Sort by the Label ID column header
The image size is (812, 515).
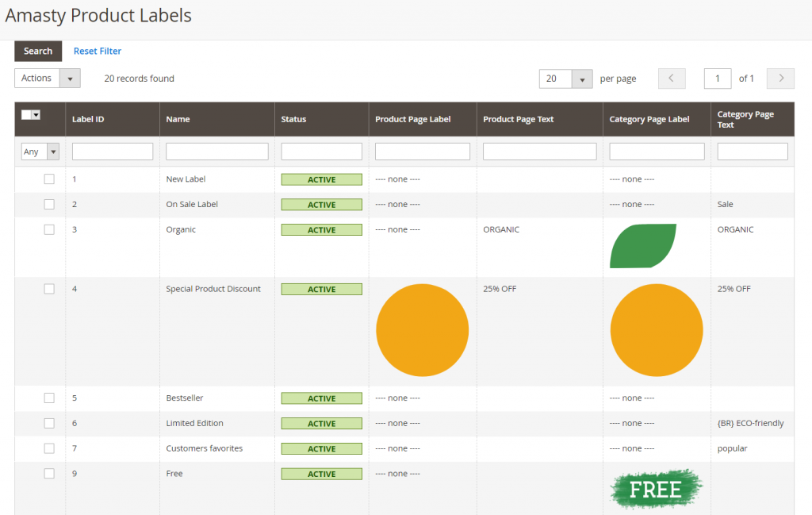click(x=88, y=120)
